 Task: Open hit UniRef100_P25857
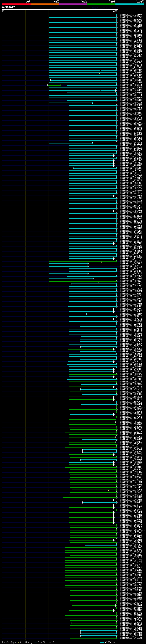tap(131, 15)
